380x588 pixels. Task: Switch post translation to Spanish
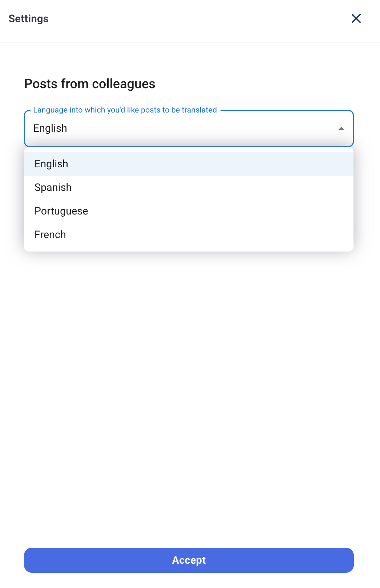[53, 188]
